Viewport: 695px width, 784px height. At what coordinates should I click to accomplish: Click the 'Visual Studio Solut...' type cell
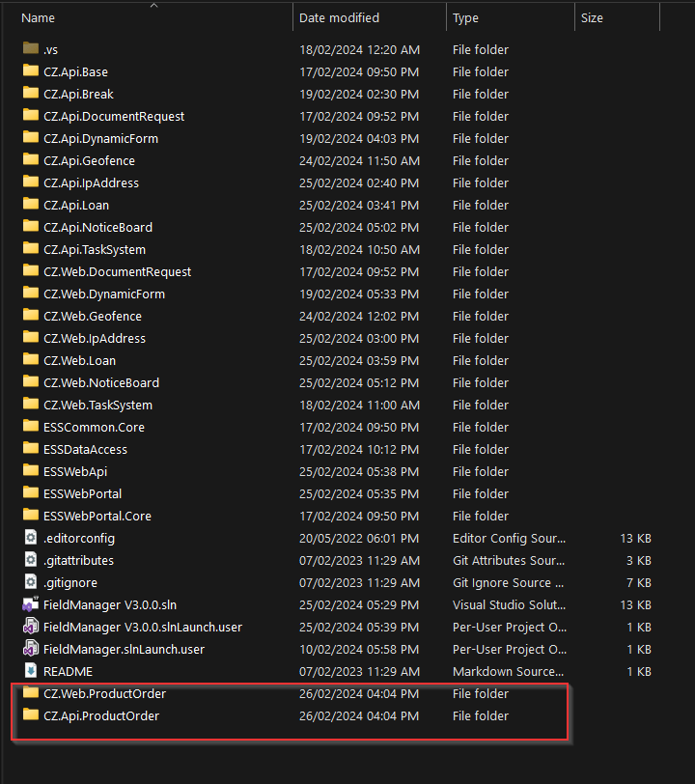point(509,605)
